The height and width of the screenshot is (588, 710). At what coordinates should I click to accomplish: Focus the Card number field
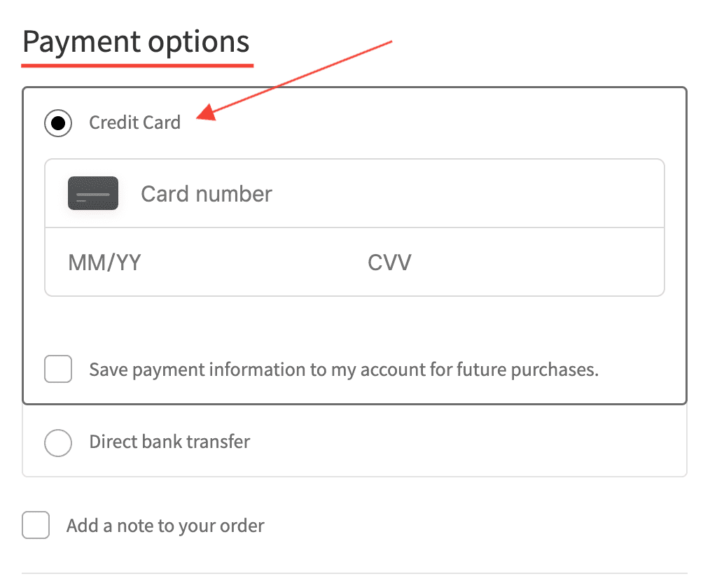point(392,194)
